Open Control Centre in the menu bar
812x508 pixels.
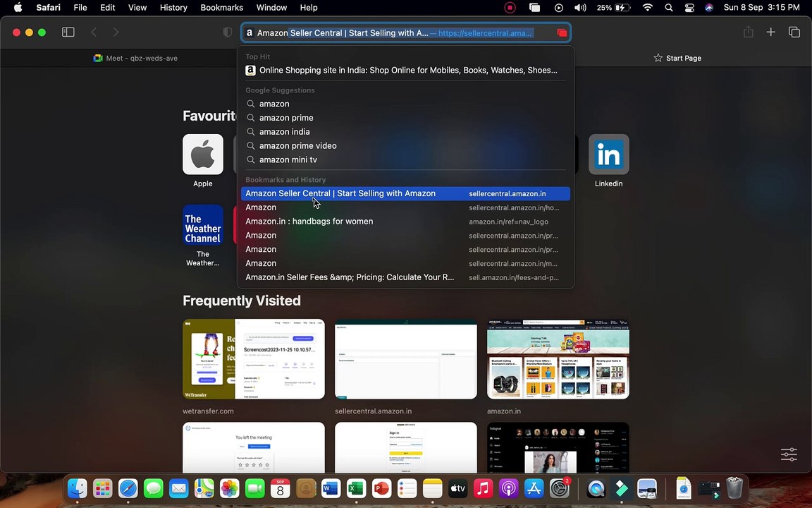click(689, 7)
